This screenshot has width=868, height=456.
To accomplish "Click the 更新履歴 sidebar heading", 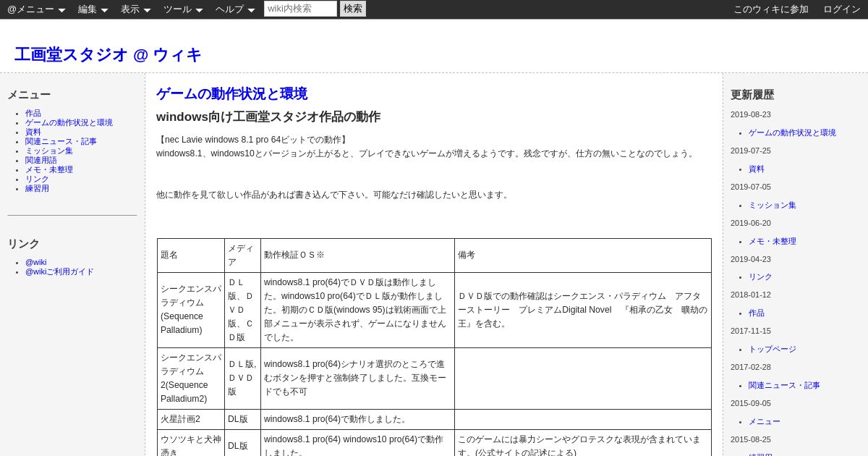I will click(752, 95).
